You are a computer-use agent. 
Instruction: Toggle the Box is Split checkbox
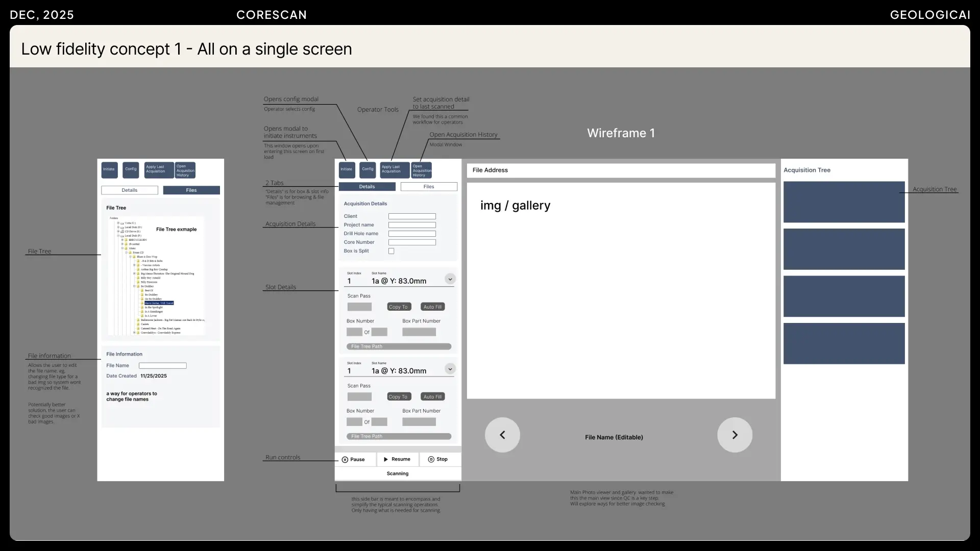point(391,251)
